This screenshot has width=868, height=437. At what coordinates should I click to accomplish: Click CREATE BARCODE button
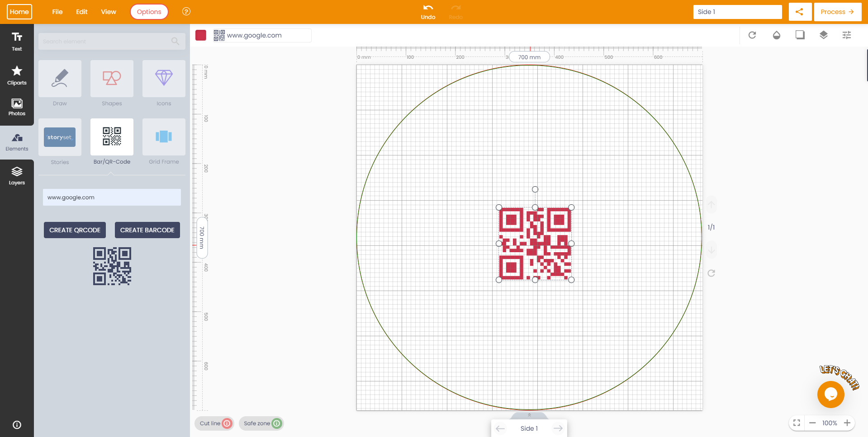(147, 230)
